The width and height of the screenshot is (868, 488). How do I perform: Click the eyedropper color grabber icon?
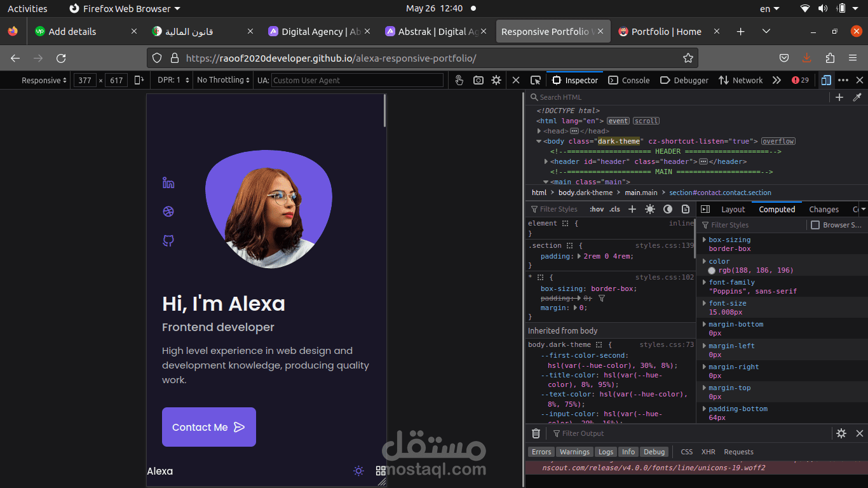[x=857, y=97]
